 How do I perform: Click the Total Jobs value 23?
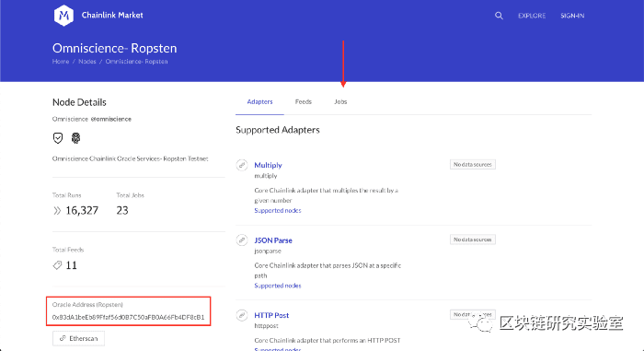[x=122, y=211]
